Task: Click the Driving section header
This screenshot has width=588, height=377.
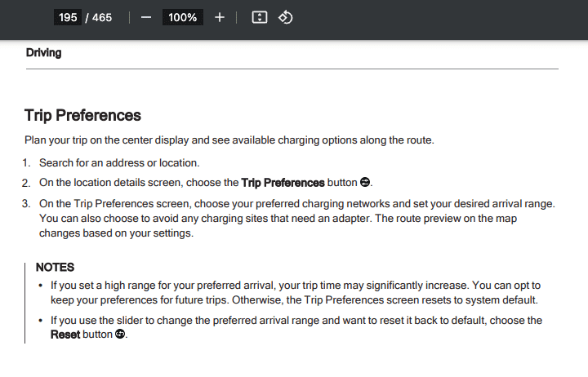Action: (x=43, y=52)
